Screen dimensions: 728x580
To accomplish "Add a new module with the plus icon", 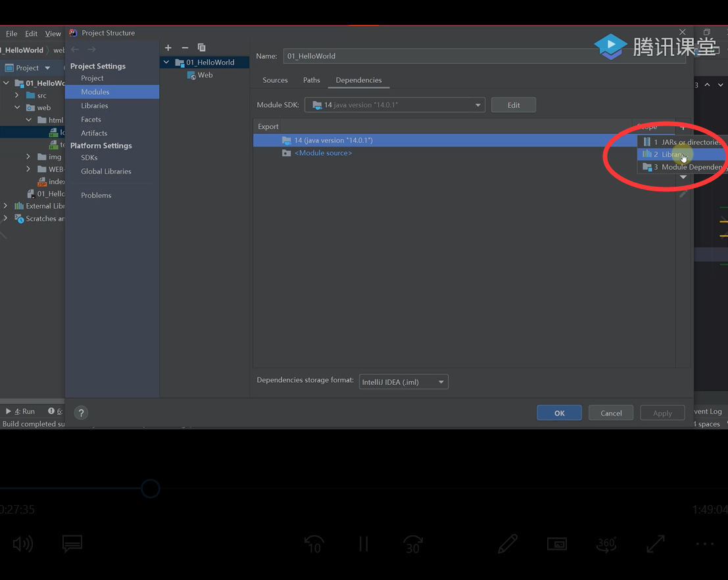I will coord(168,47).
